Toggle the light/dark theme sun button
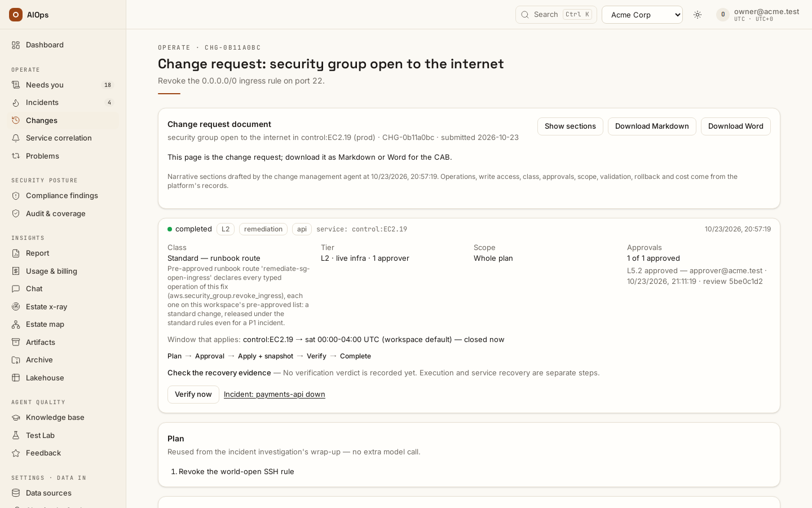 698,15
